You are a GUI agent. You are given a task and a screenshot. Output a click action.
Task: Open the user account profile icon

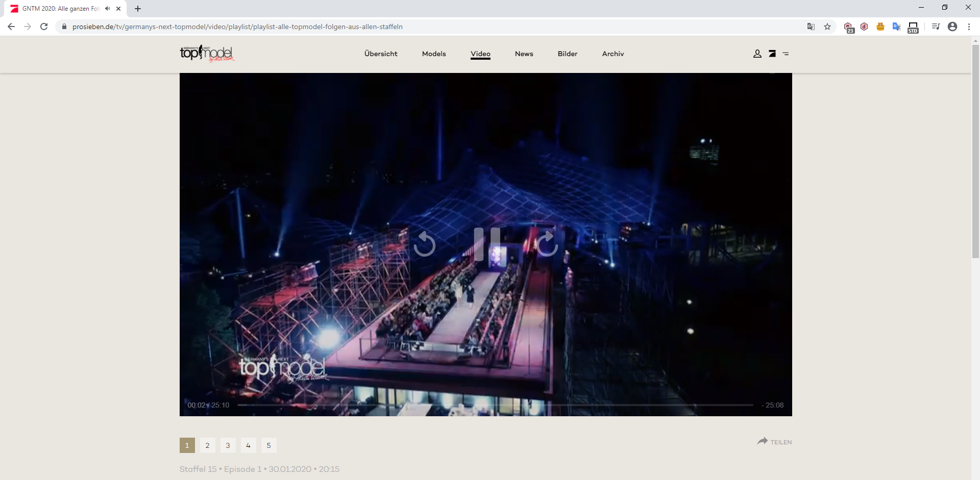pos(757,54)
